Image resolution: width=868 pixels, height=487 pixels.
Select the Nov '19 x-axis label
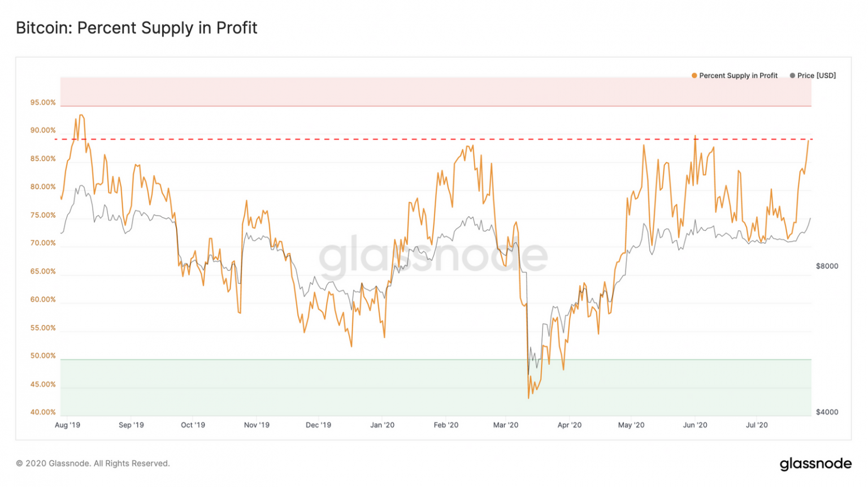click(x=257, y=425)
